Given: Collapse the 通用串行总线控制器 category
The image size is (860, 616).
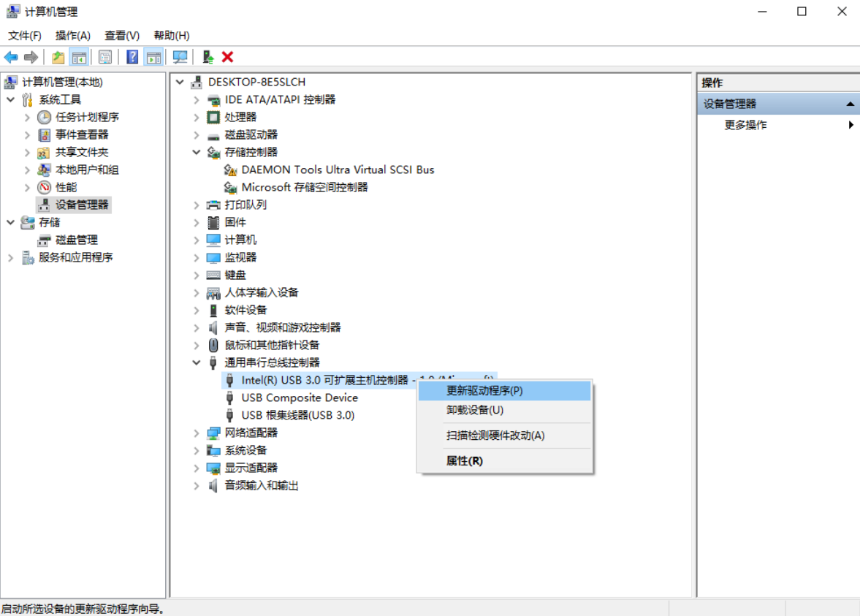Looking at the screenshot, I should 197,362.
